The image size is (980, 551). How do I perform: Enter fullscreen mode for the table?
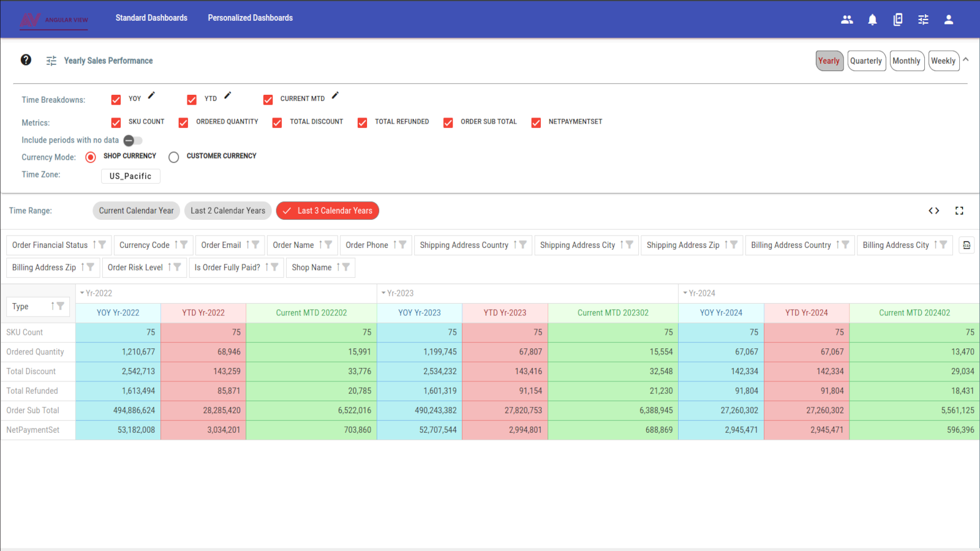tap(959, 211)
